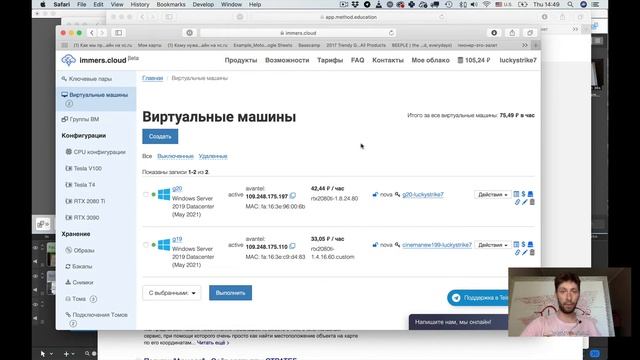Open key pair cinemanew199-luckystrike7
Screen dimensions: 640x360
click(436, 245)
